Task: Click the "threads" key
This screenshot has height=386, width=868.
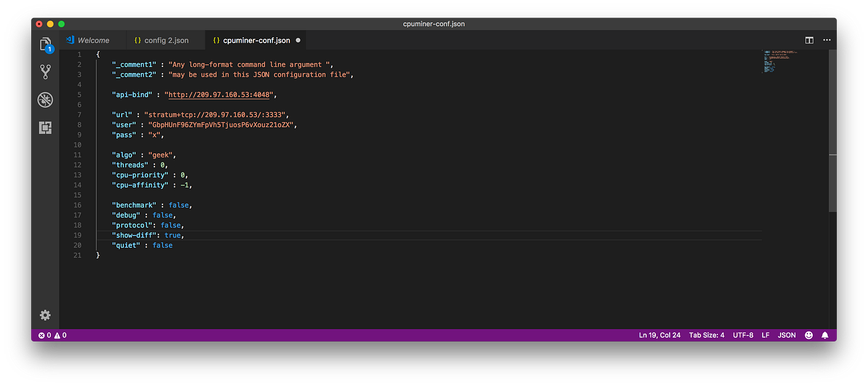Action: click(130, 165)
